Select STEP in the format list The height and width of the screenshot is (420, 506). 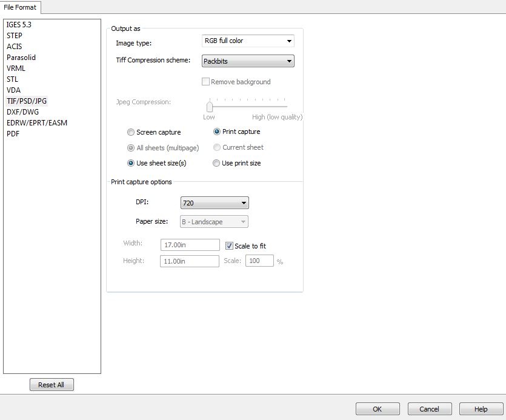pyautogui.click(x=15, y=36)
